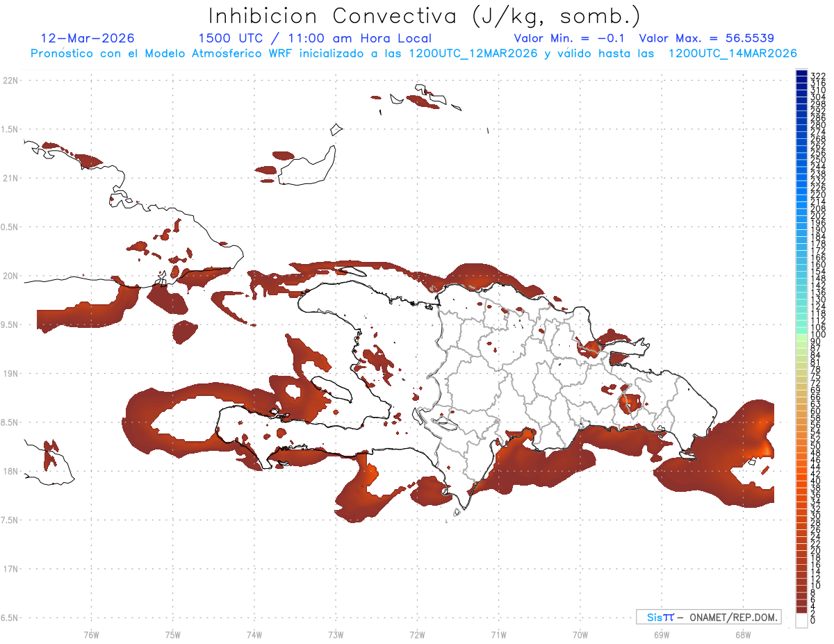
Task: Click the '18N' latitude label
Action: click(12, 471)
